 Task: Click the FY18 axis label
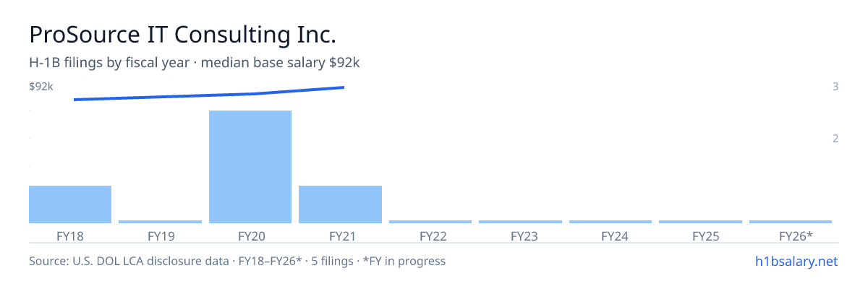pyautogui.click(x=70, y=236)
